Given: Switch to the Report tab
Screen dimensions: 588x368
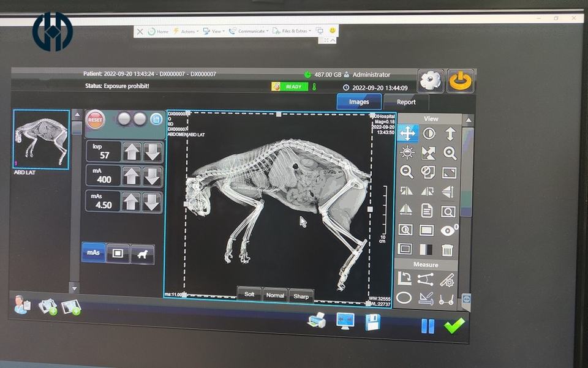Looking at the screenshot, I should coord(406,102).
